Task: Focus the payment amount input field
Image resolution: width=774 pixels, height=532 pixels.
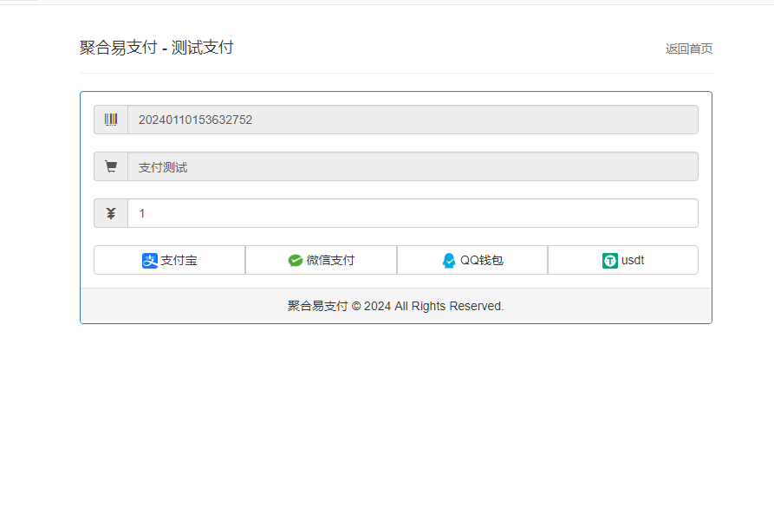Action: (x=413, y=213)
